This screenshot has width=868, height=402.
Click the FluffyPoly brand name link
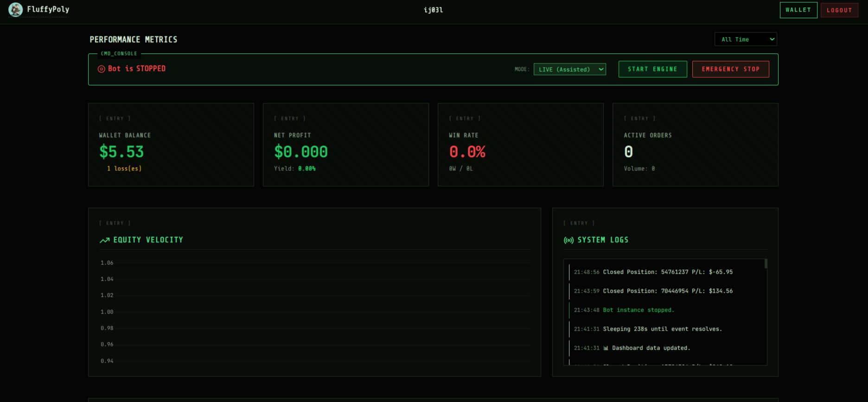[x=48, y=9]
